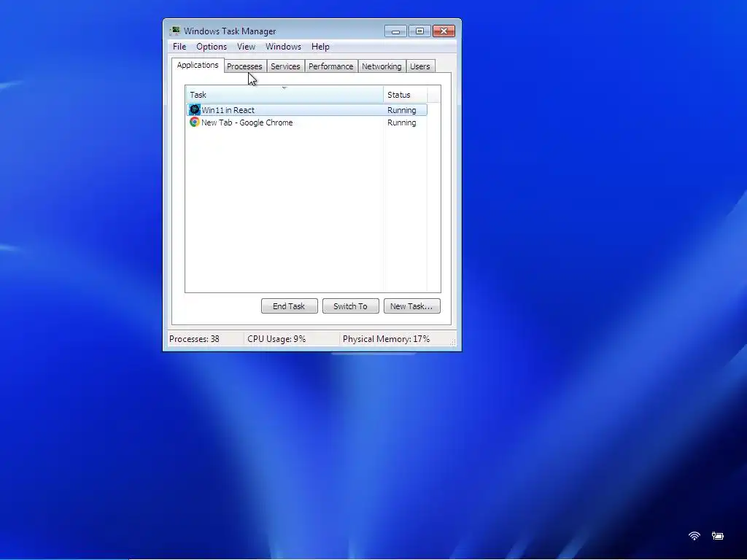
Task: Switch to the Networking tab
Action: pyautogui.click(x=382, y=66)
